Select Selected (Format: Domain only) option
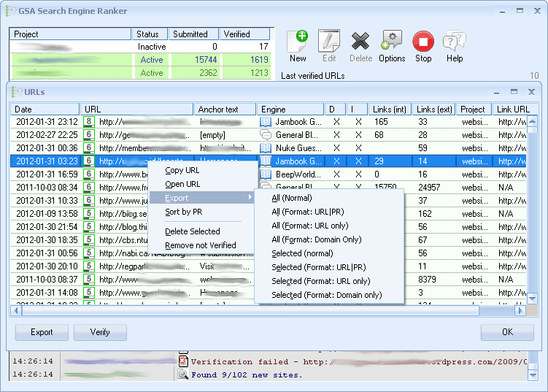 pos(326,295)
